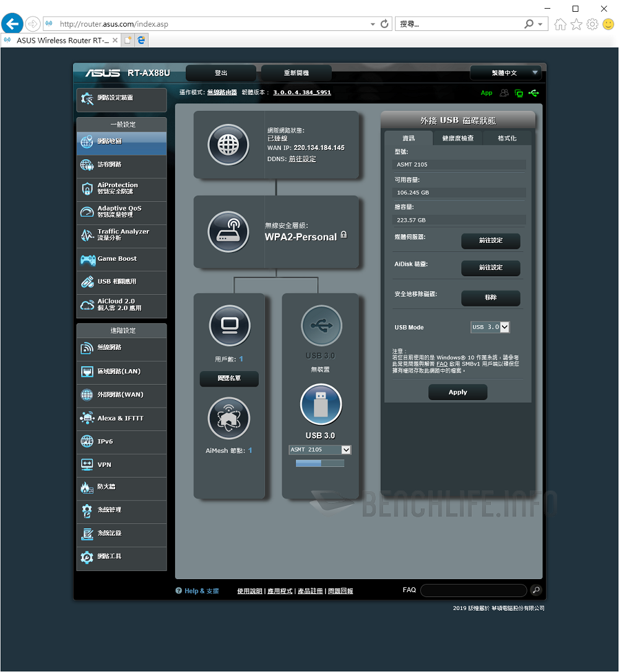Screen dimensions: 619x672
Task: Select 系統管理 in the sidebar
Action: [x=121, y=511]
